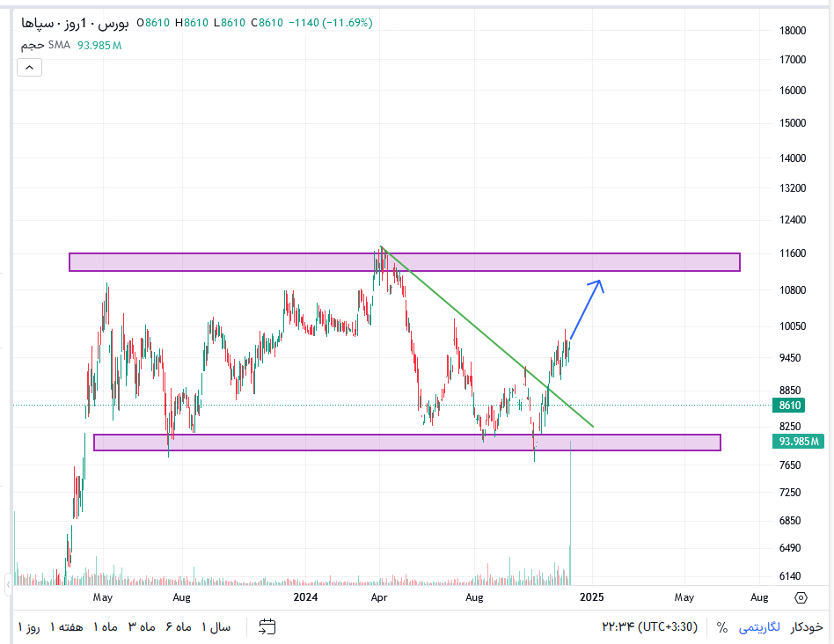The height and width of the screenshot is (644, 834).
Task: Click the 2024 label on time axis
Action: [x=305, y=597]
